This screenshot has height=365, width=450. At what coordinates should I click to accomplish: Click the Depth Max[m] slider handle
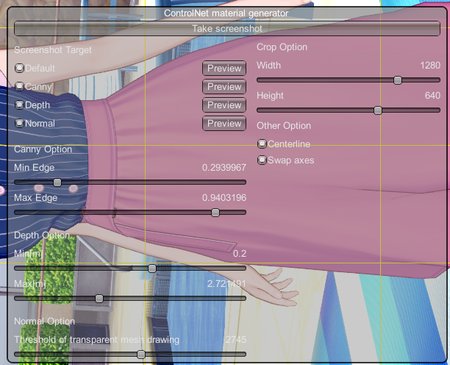coord(99,298)
